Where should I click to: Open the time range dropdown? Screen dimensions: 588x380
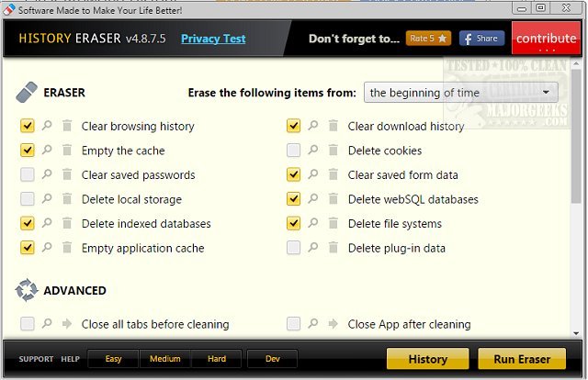[461, 93]
